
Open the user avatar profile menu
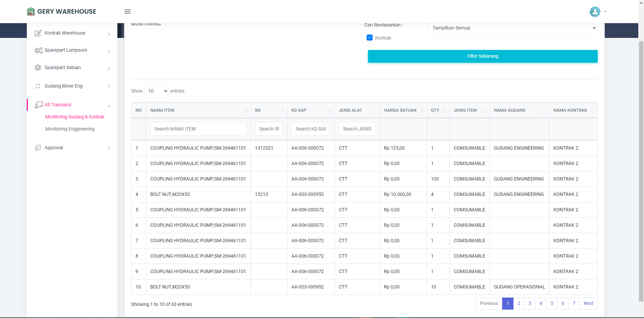click(x=595, y=12)
